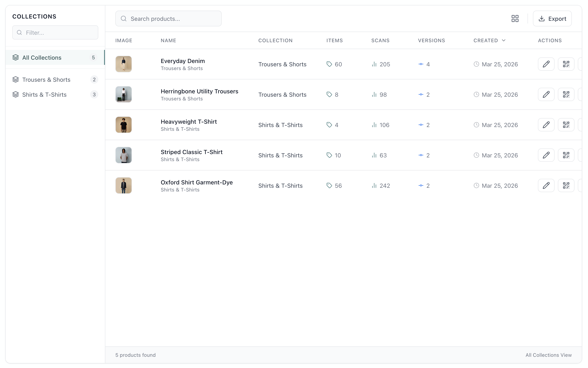Select the Shirts & T-Shirts collection
588x368 pixels.
point(44,94)
